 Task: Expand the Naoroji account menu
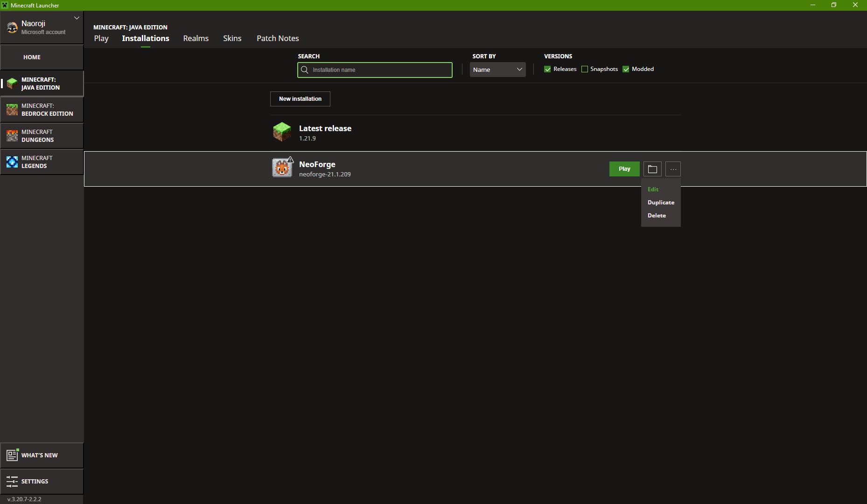tap(77, 18)
